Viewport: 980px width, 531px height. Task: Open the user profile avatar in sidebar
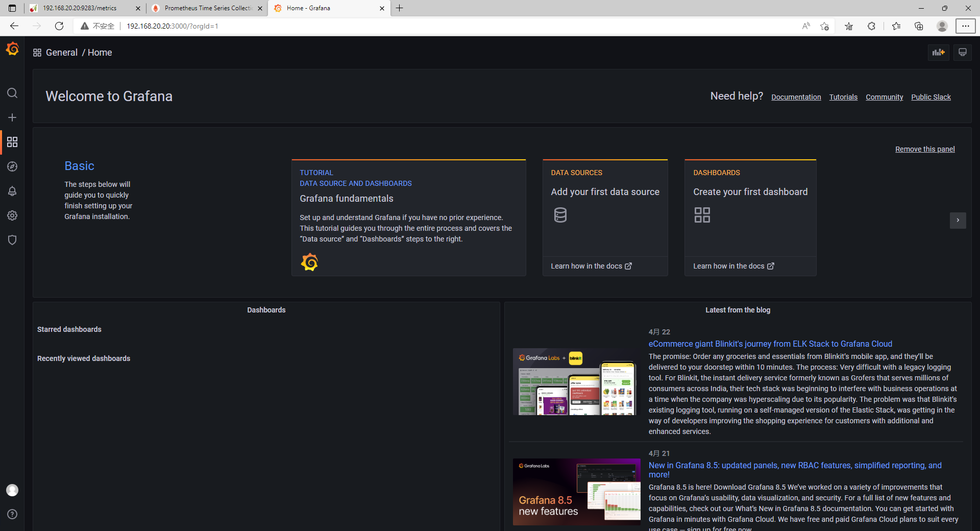(12, 490)
